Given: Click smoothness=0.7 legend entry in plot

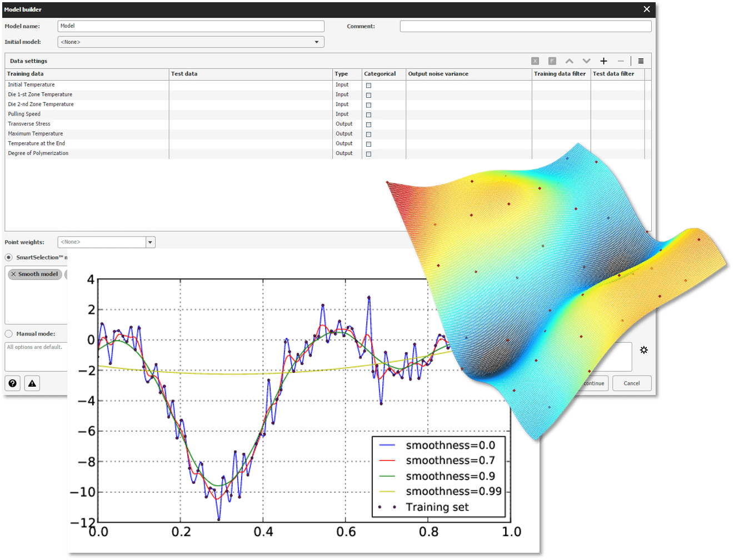Looking at the screenshot, I should click(437, 461).
